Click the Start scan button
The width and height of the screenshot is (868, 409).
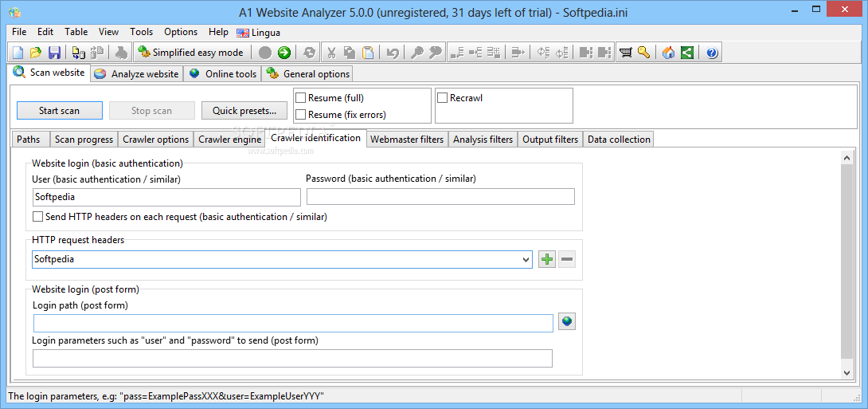coord(59,111)
